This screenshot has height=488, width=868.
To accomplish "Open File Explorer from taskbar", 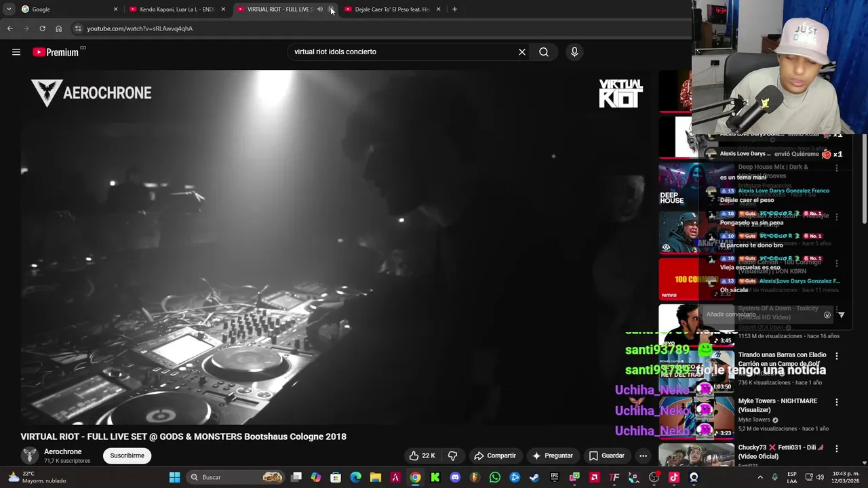I will click(375, 477).
